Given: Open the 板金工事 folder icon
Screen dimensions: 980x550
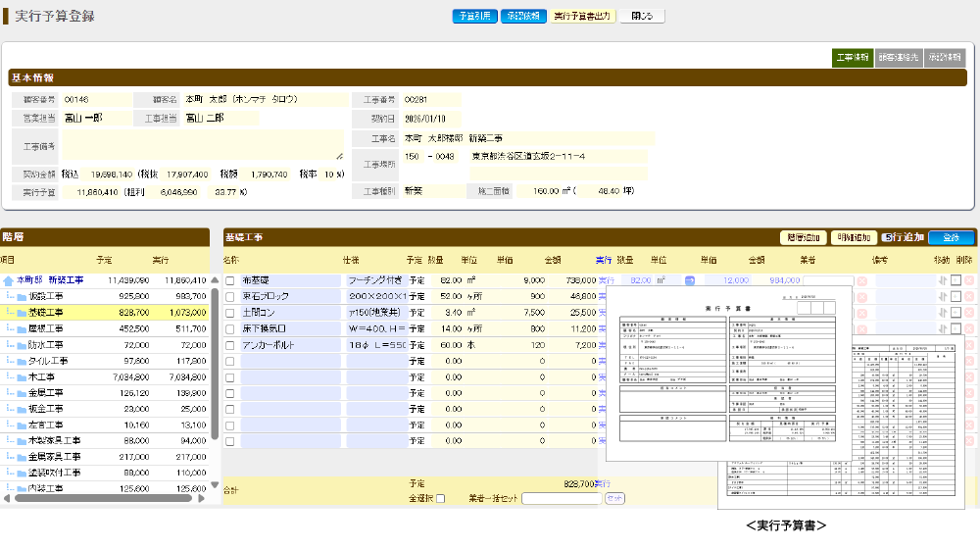Looking at the screenshot, I should (22, 409).
